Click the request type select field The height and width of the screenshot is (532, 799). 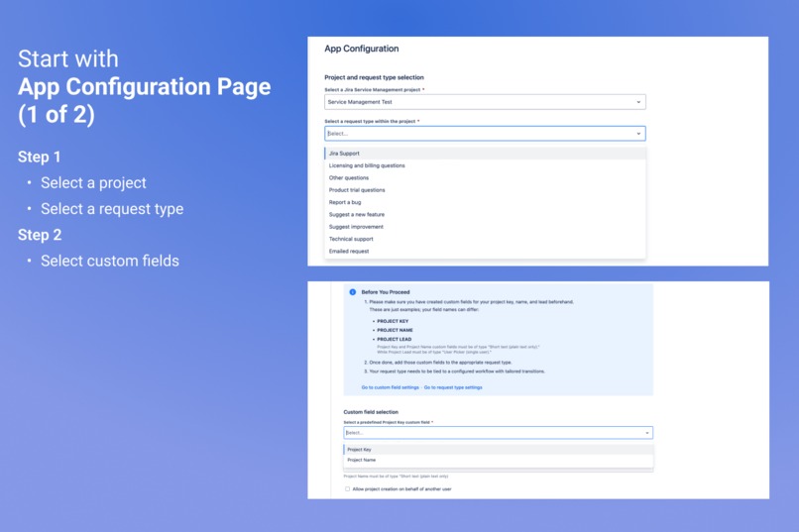(485, 134)
